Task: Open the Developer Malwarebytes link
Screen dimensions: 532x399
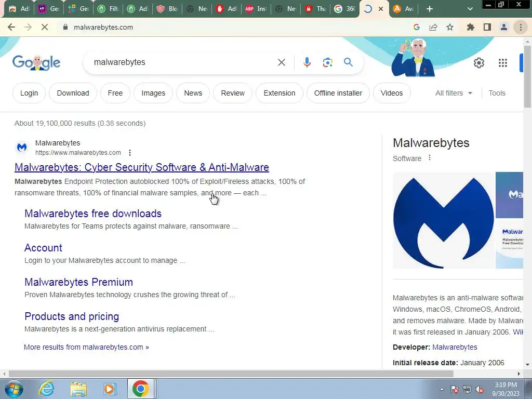Action: tap(455, 347)
